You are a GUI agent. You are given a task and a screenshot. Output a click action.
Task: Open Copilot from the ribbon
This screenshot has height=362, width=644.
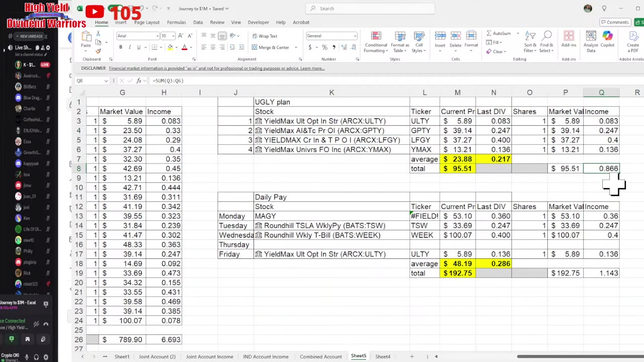[x=608, y=40]
